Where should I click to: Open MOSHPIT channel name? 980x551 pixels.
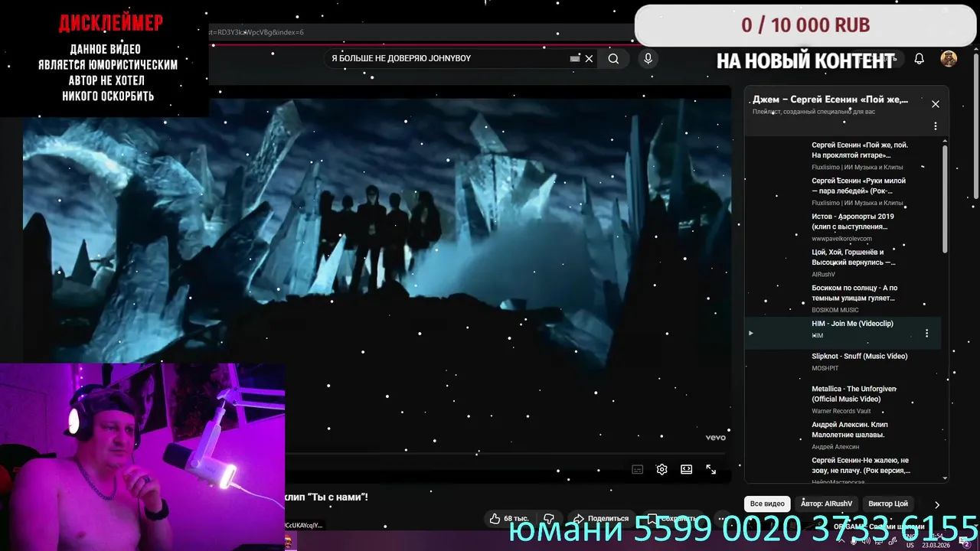pyautogui.click(x=825, y=368)
